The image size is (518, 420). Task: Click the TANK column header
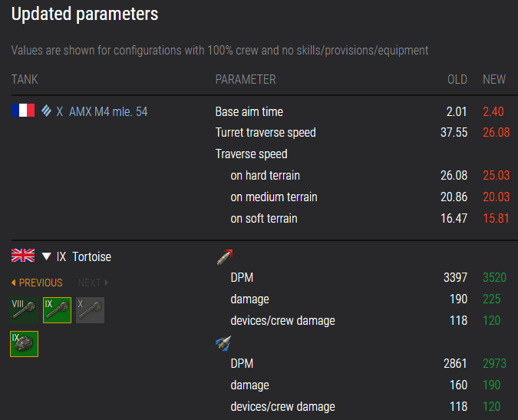(25, 80)
